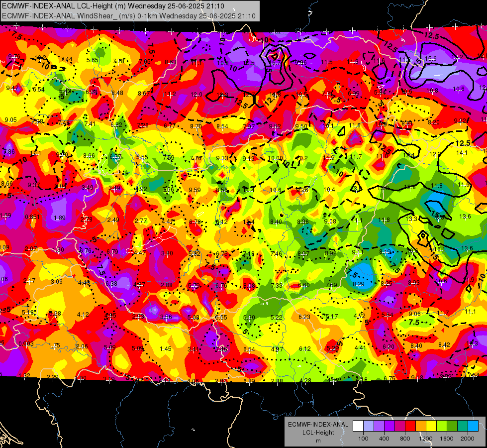The image size is (487, 448).
Task: Click the wind shear value '6.23'
Action: (304, 317)
